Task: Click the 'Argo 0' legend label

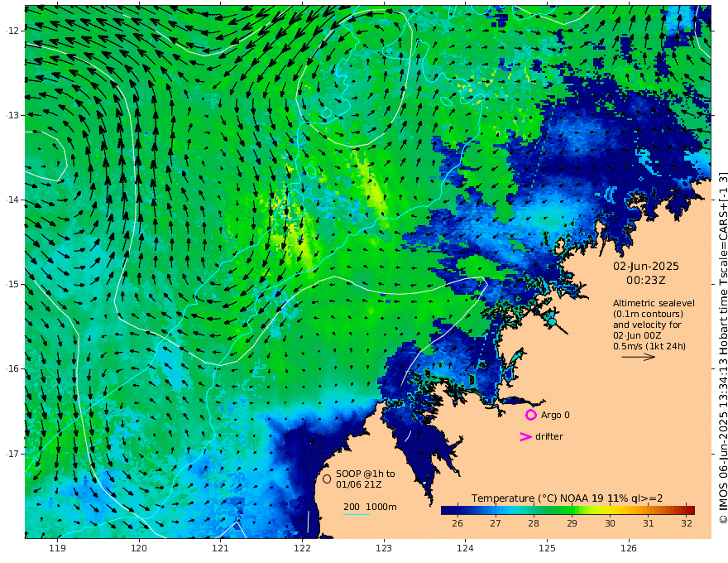Action: coord(555,415)
